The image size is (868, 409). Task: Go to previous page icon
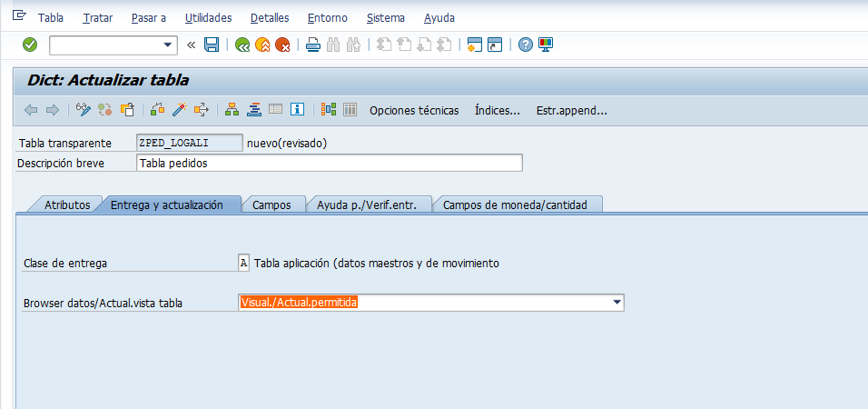click(x=404, y=45)
